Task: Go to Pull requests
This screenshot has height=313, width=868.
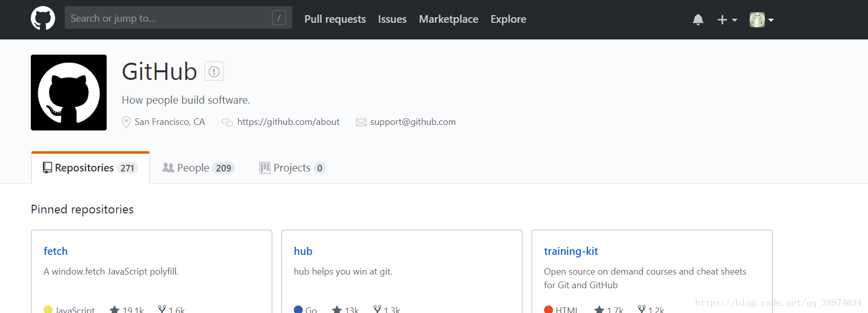Action: [335, 19]
